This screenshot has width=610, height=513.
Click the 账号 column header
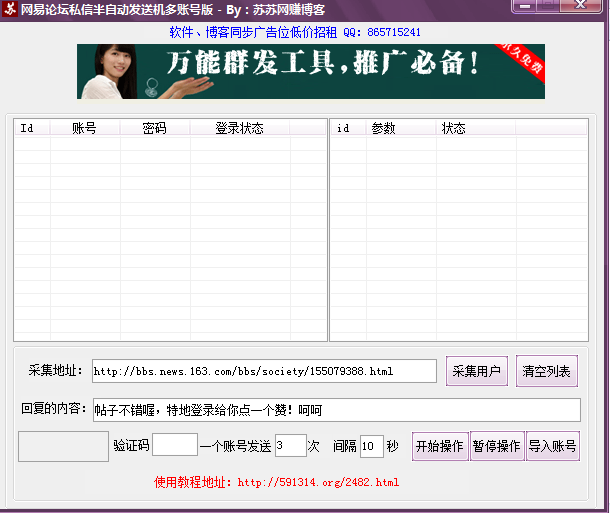tap(85, 128)
